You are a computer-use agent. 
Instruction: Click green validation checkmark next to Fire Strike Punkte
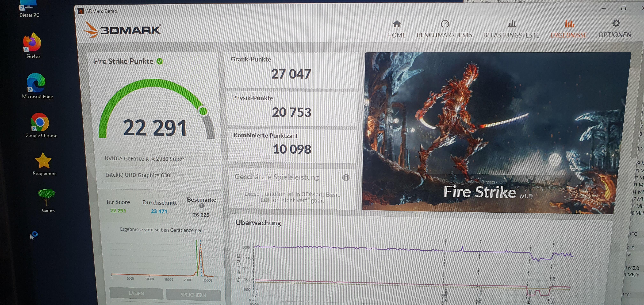(160, 61)
